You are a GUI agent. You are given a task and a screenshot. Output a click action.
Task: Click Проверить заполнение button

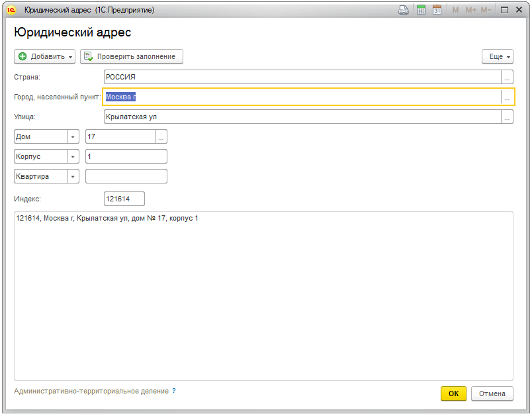coord(131,57)
